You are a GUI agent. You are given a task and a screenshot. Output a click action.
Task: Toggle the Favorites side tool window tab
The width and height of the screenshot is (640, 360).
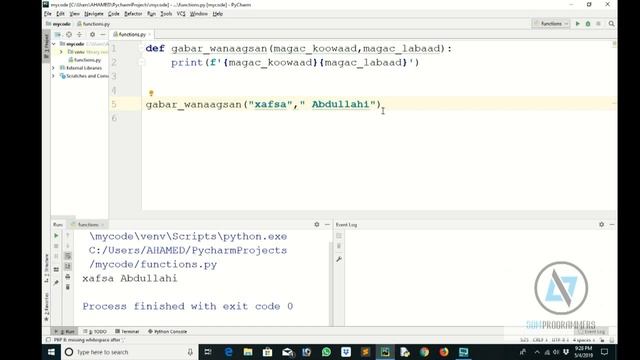(x=46, y=307)
